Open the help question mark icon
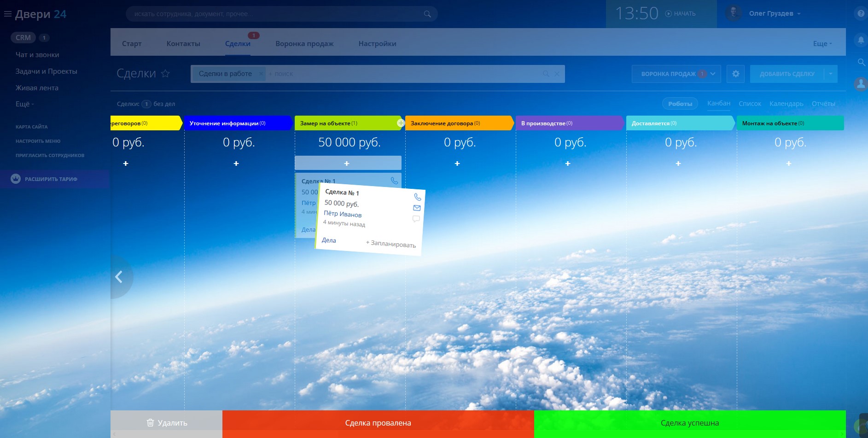 click(x=861, y=13)
